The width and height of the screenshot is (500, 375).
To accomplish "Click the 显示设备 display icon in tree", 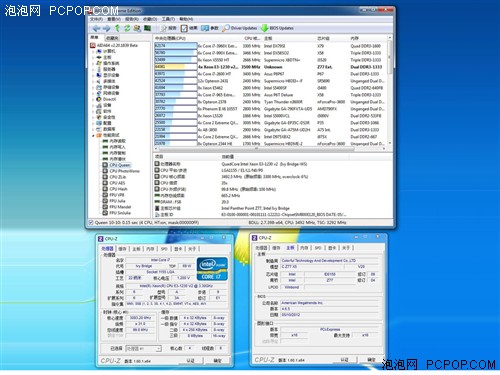I will pyautogui.click(x=99, y=75).
